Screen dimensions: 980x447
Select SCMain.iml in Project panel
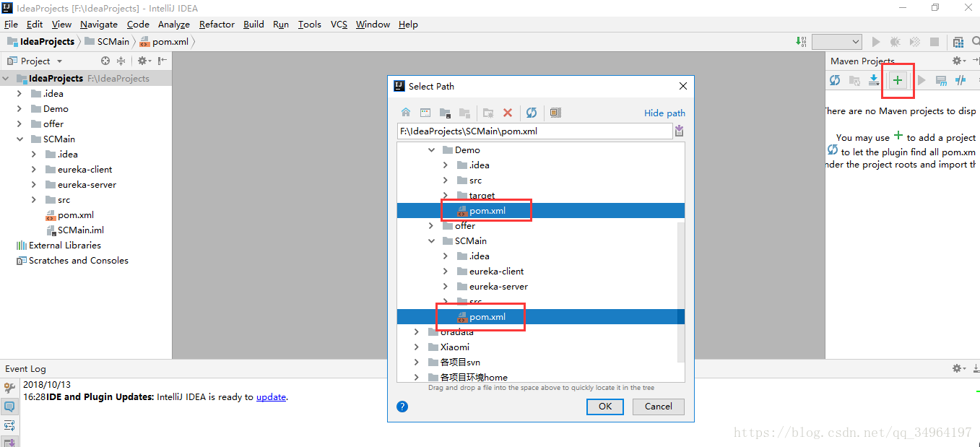coord(74,230)
